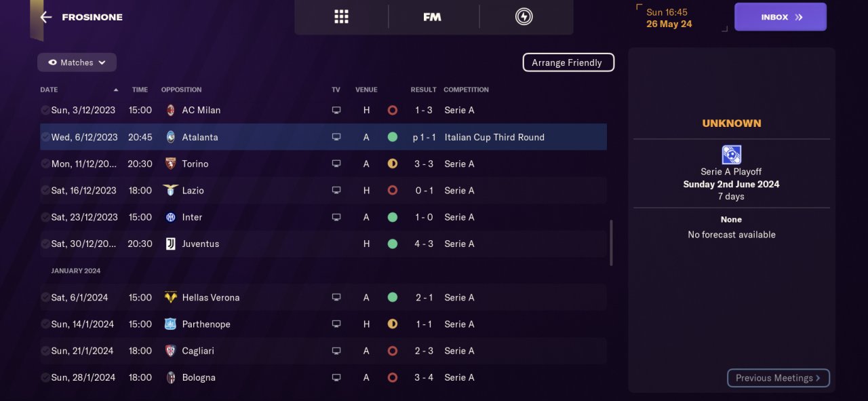
Task: Open Previous Meetings panel
Action: [778, 378]
